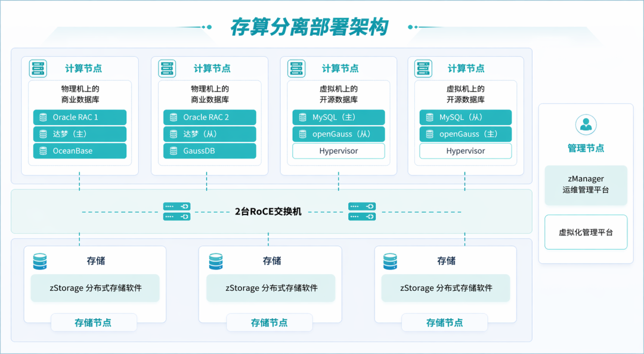Click the user avatar icon above 管理节点
Image resolution: width=644 pixels, height=354 pixels.
pyautogui.click(x=586, y=125)
